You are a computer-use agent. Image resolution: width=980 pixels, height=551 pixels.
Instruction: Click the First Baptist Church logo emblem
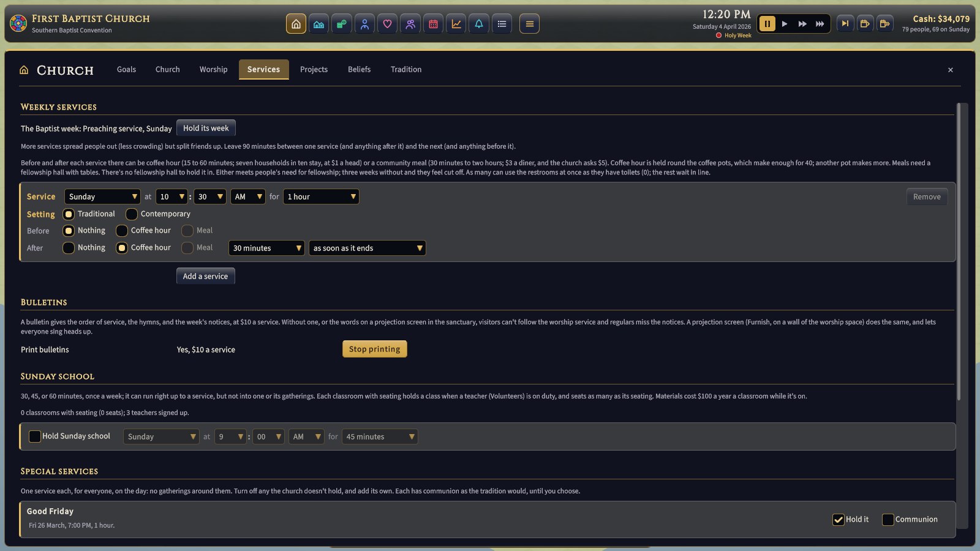tap(18, 24)
